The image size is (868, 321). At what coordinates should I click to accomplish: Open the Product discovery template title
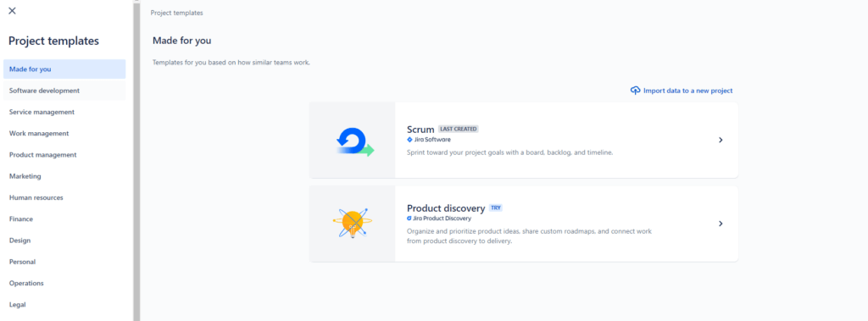pyautogui.click(x=446, y=208)
